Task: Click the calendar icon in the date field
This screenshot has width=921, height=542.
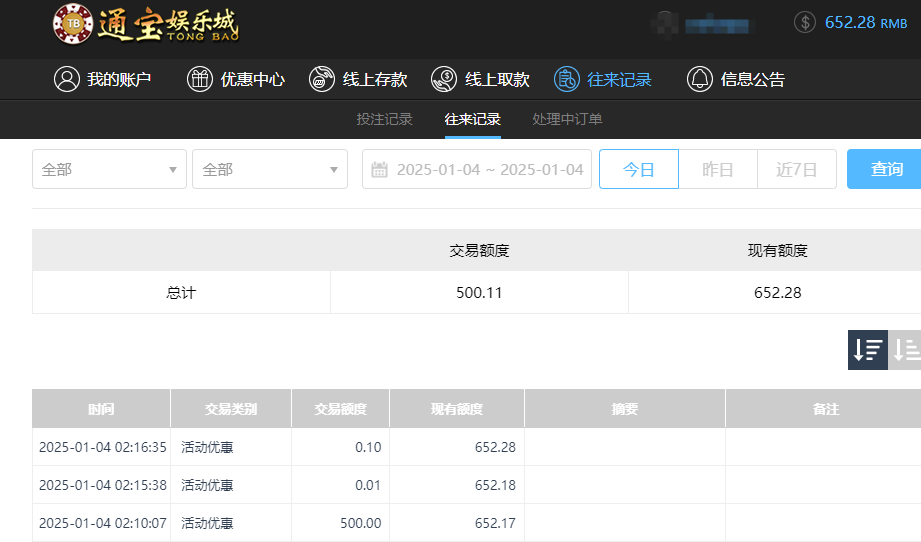Action: (x=379, y=170)
